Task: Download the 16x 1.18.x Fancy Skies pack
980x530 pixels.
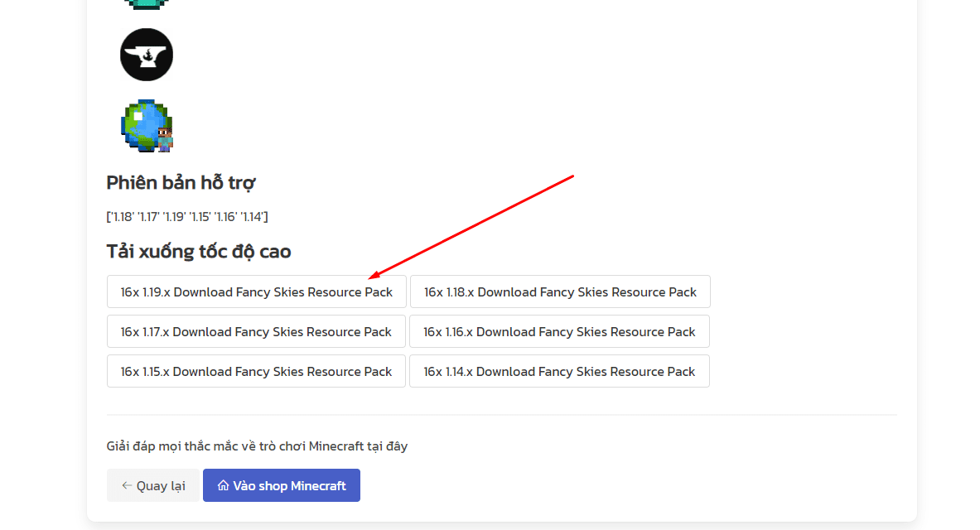Action: [560, 292]
